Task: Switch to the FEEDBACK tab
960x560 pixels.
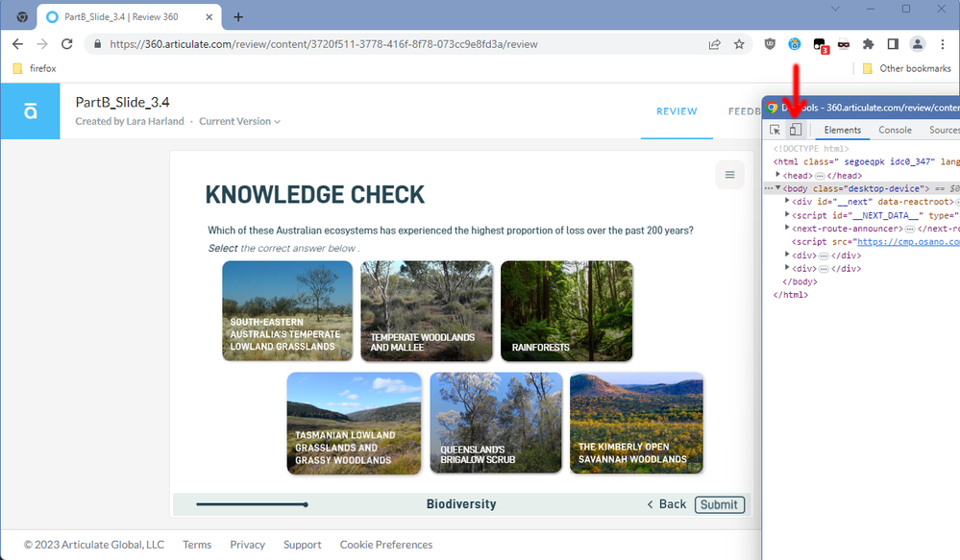Action: (744, 111)
